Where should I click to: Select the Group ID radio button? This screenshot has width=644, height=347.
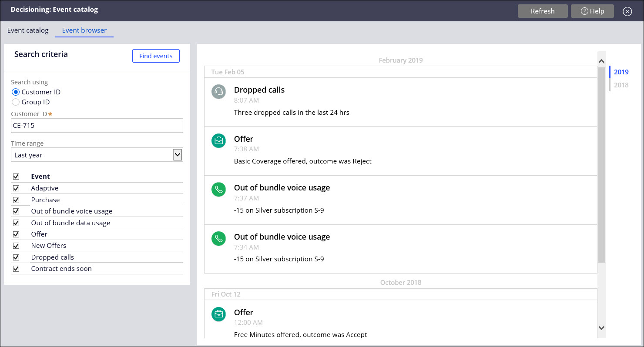pos(16,102)
